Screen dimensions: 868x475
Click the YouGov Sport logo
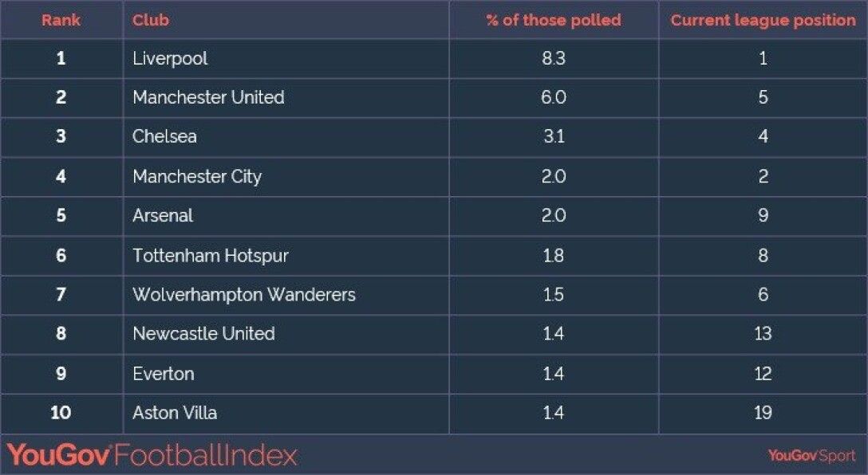pos(811,455)
